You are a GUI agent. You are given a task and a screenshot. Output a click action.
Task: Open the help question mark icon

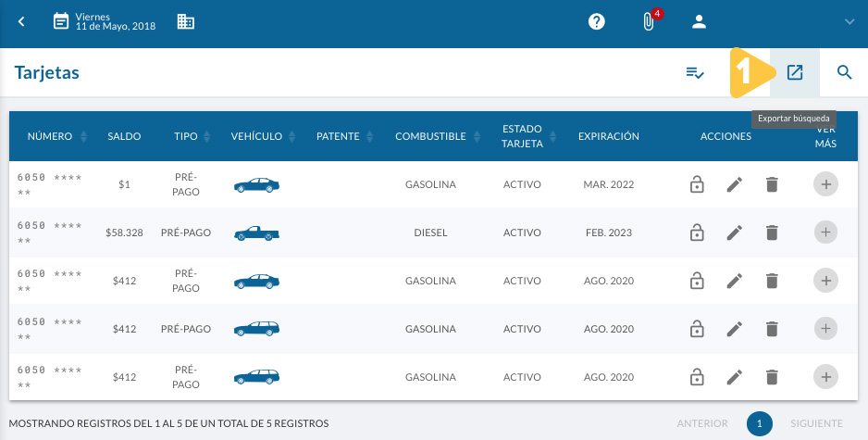click(596, 21)
